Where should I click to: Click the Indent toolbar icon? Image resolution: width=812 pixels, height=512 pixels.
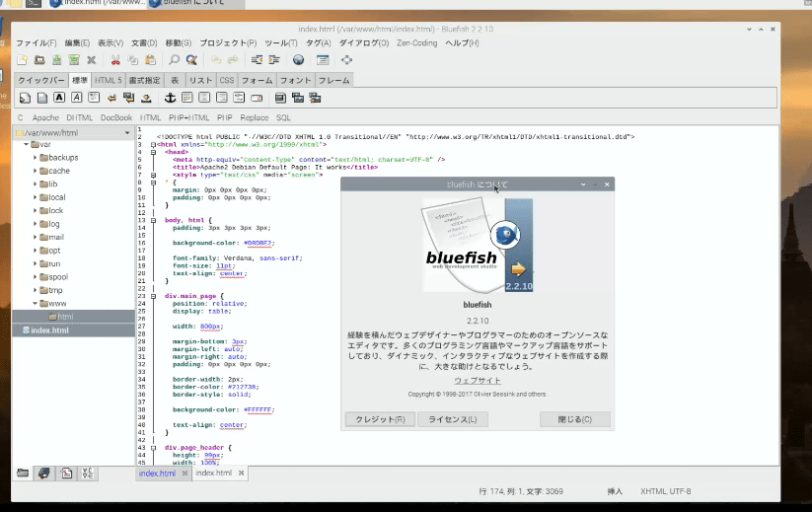click(x=274, y=60)
